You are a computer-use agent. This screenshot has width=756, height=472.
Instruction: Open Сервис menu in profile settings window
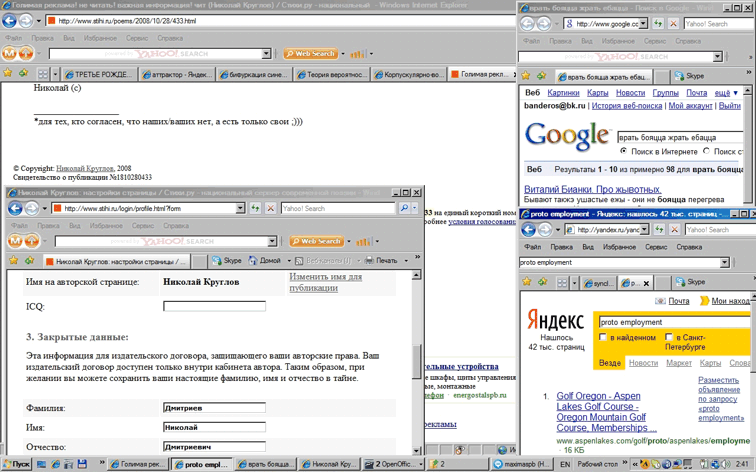tap(143, 226)
